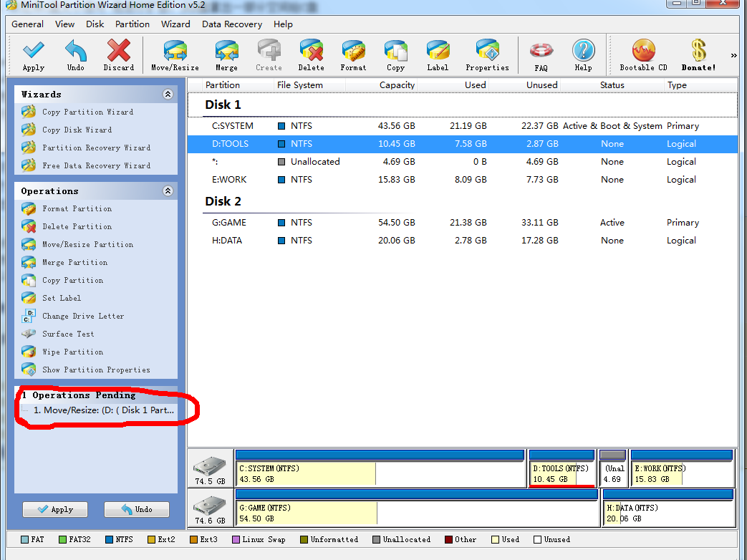This screenshot has width=747, height=560.
Task: Open the Wizard menu
Action: click(x=175, y=24)
